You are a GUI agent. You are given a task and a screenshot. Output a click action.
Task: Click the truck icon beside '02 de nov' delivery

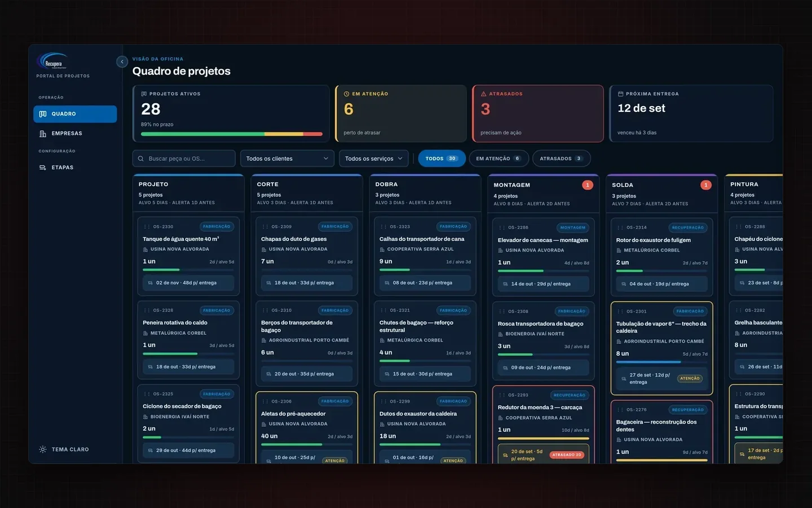(x=151, y=283)
